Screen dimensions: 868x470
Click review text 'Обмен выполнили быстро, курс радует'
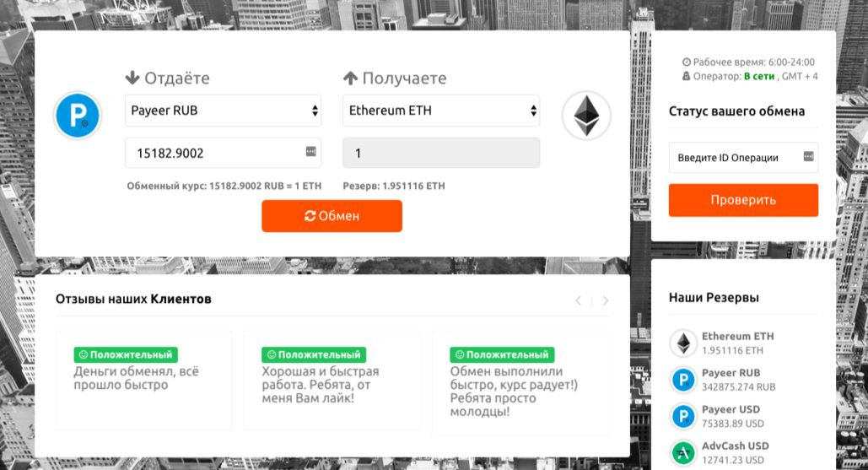[x=514, y=392]
